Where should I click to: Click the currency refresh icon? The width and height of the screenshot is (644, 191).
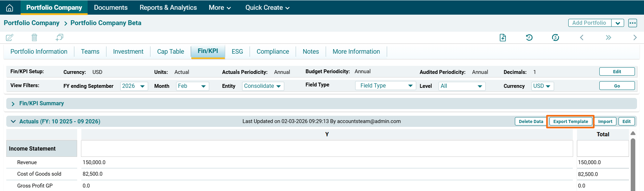(x=555, y=38)
